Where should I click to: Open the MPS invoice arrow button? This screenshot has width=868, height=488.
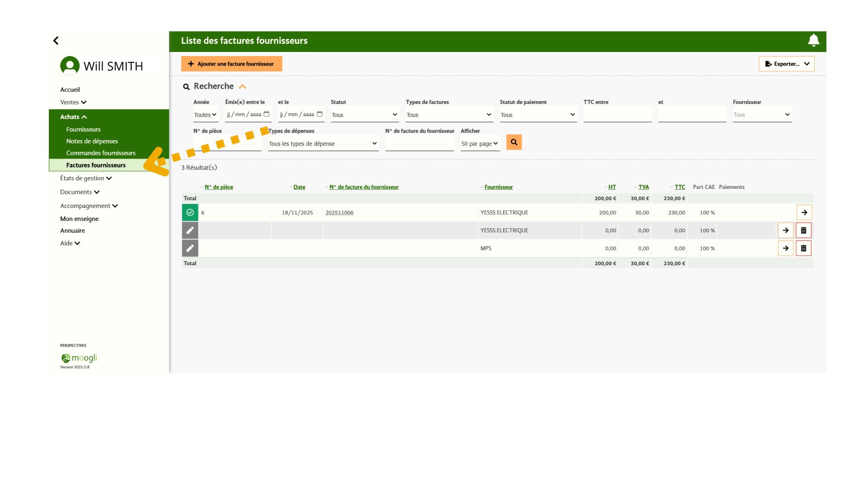[786, 248]
